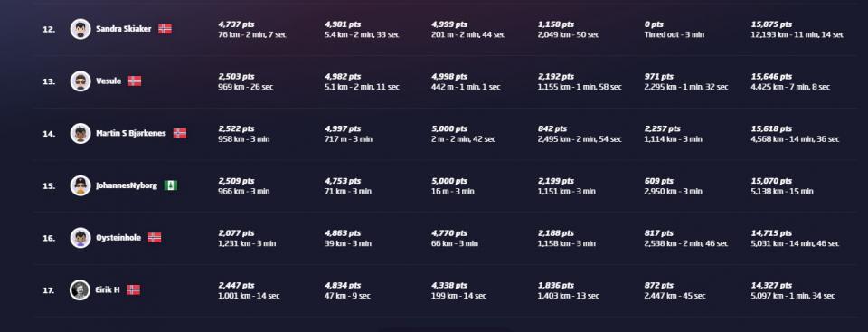Click JohannesNyborg's username
This screenshot has width=868, height=332.
127,185
